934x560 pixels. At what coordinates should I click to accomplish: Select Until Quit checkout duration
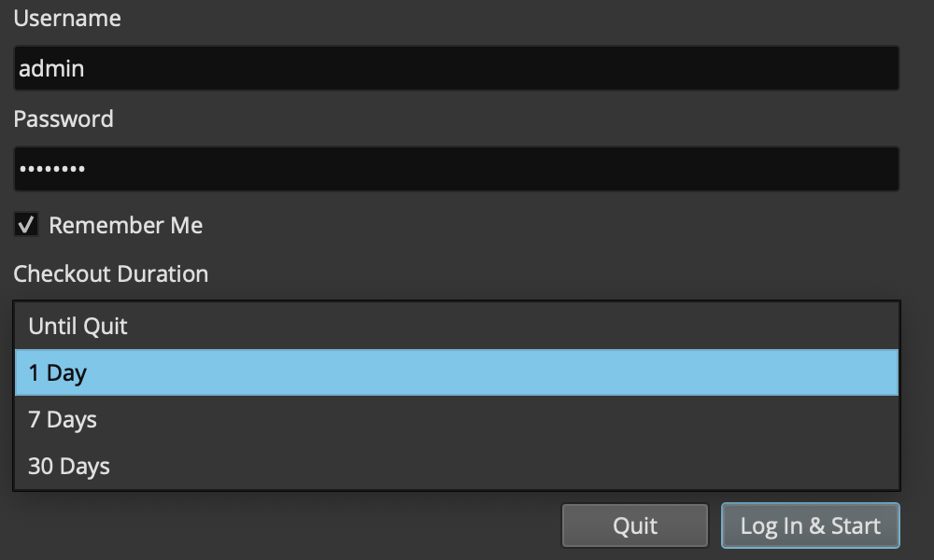(x=456, y=327)
